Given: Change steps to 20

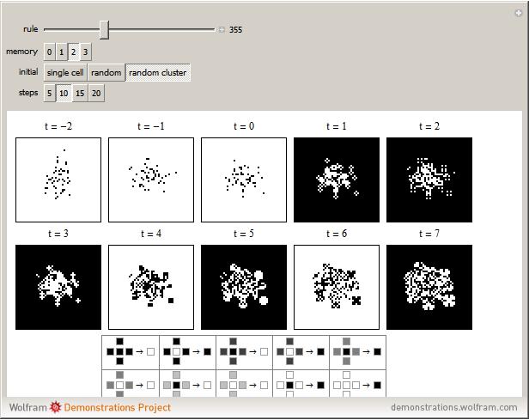Looking at the screenshot, I should (96, 93).
